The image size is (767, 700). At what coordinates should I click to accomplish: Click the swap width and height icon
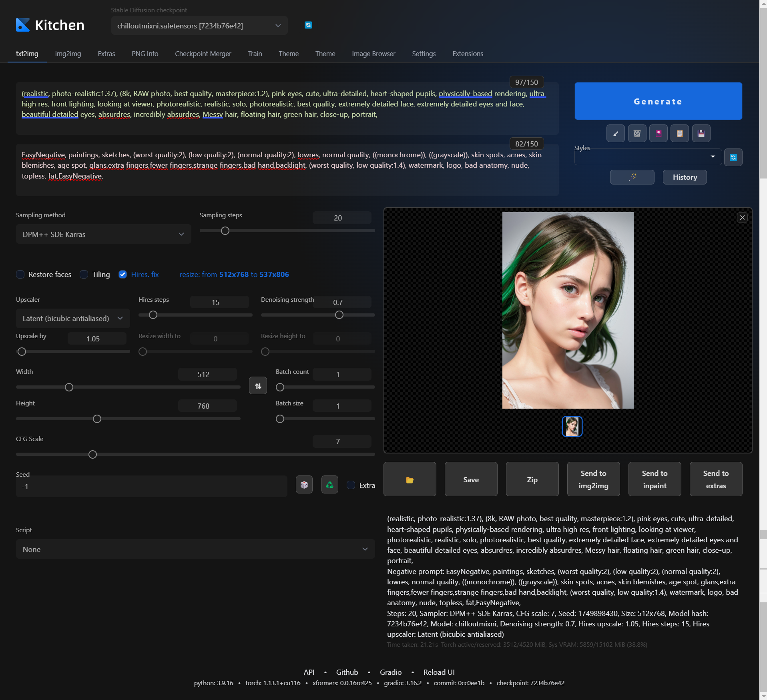(258, 386)
